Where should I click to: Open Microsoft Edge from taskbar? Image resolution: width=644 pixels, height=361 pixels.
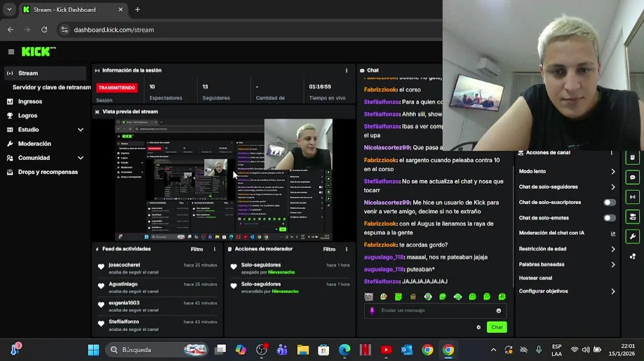pos(345,350)
